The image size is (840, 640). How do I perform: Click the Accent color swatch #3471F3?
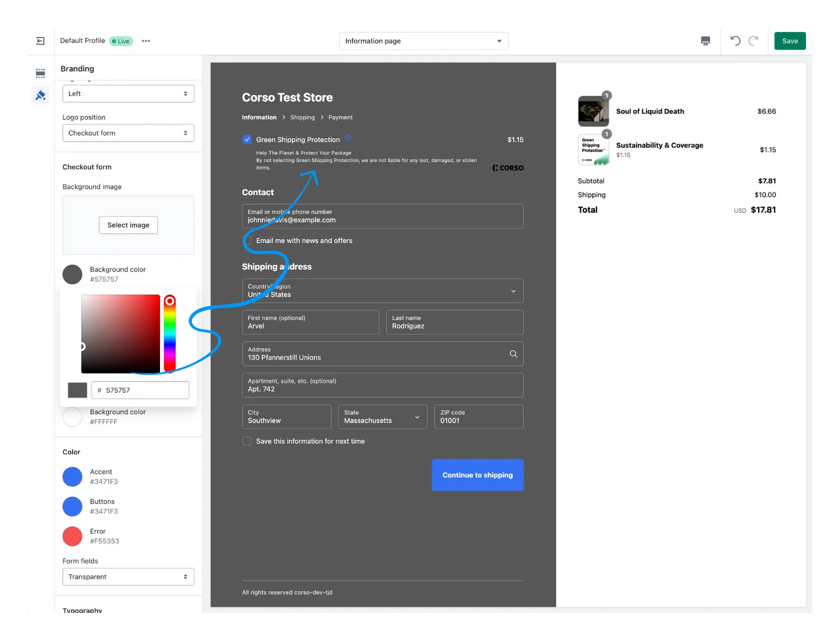[72, 477]
